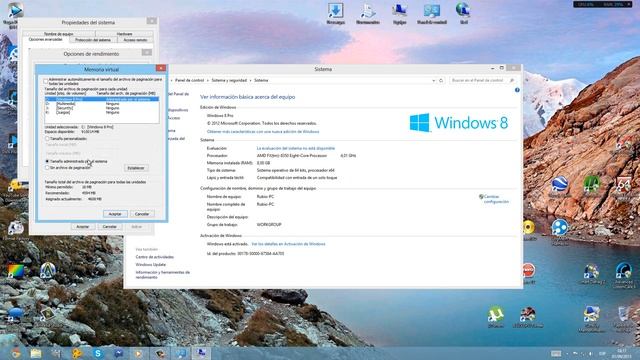
Task: Choose 'Sin archivo de paginación' radio button
Action: (47, 168)
